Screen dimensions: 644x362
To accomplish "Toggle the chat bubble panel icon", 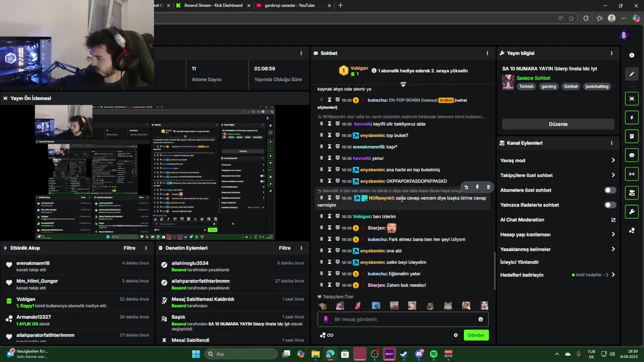I will [632, 155].
